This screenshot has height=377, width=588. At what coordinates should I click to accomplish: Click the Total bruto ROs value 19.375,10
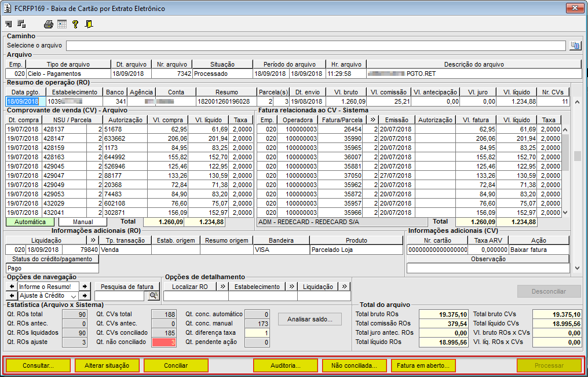pos(444,314)
